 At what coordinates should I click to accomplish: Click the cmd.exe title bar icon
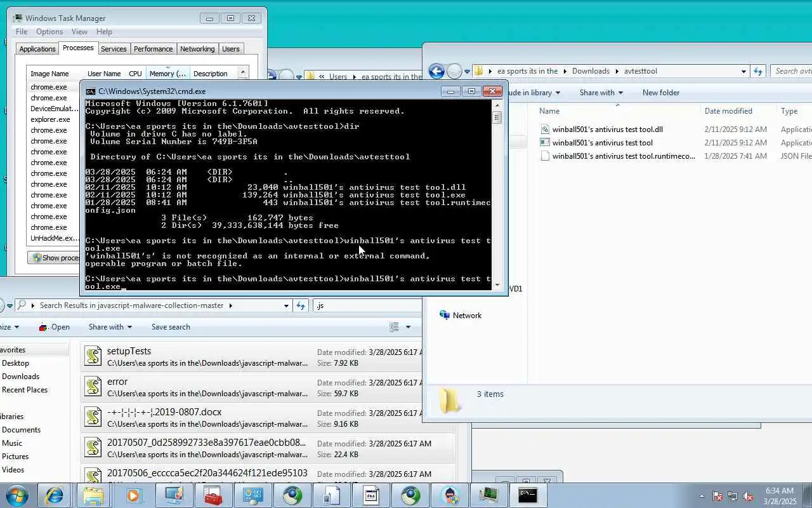coord(91,91)
